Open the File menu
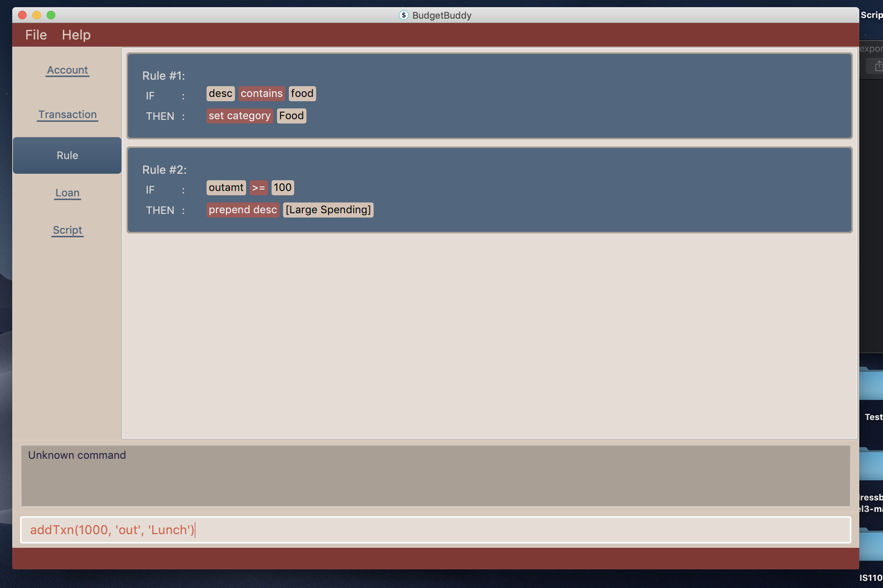 point(36,35)
